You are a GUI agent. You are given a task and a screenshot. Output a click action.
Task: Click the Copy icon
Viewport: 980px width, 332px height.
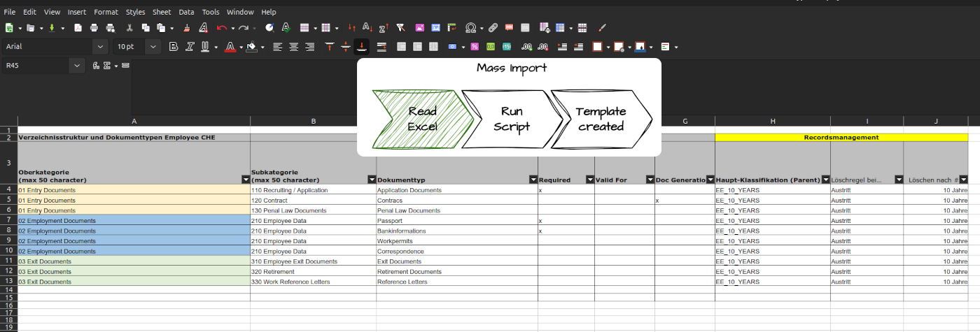[146, 28]
